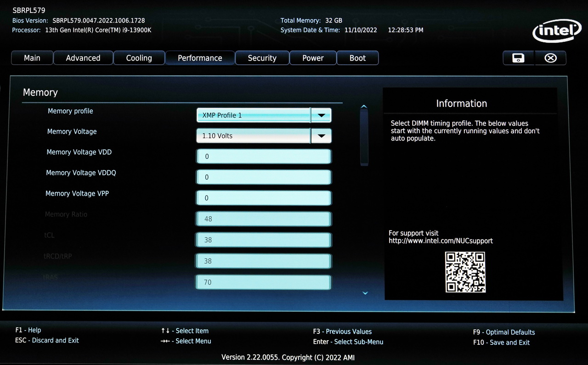Screen dimensions: 588x365
Task: Click the system time 12:28:53 PM
Action: pos(406,30)
